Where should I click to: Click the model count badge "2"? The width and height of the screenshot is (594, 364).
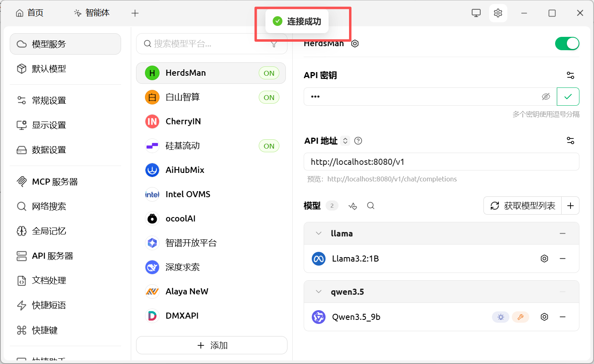pos(332,206)
